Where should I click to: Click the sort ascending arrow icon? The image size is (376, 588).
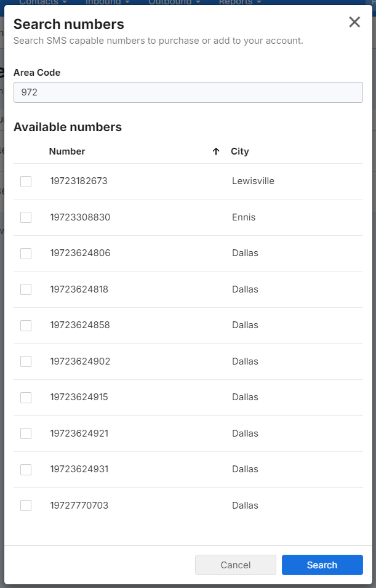point(216,151)
